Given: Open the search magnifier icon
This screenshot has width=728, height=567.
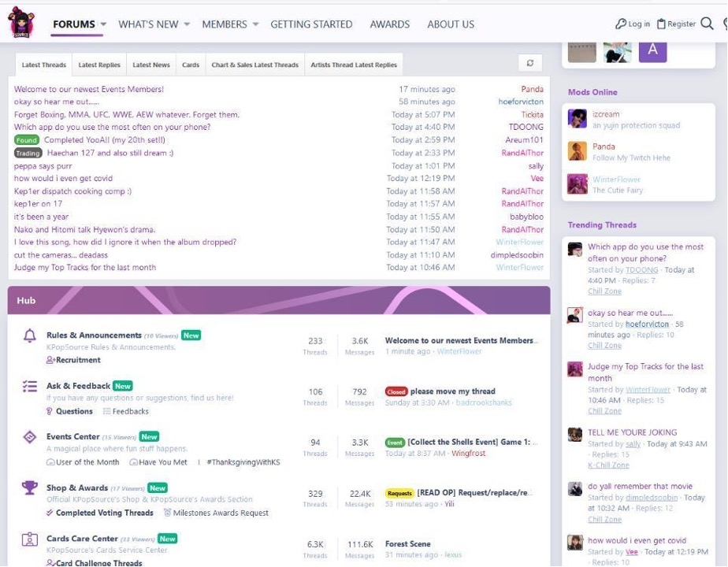Looking at the screenshot, I should pos(707,24).
